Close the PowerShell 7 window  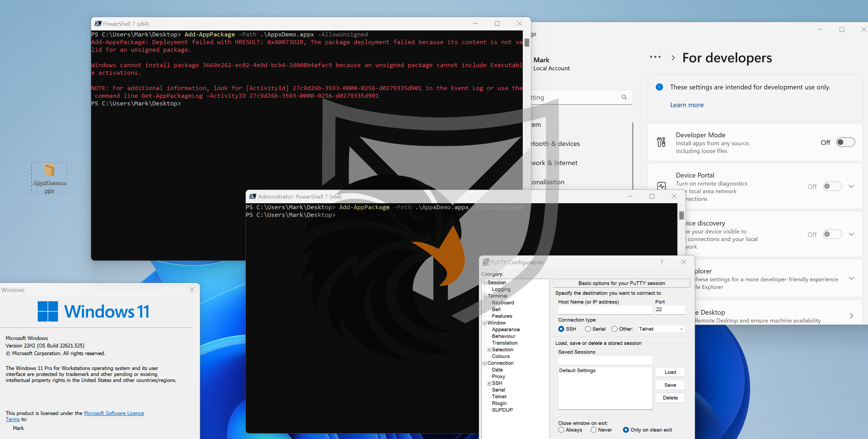tap(519, 24)
